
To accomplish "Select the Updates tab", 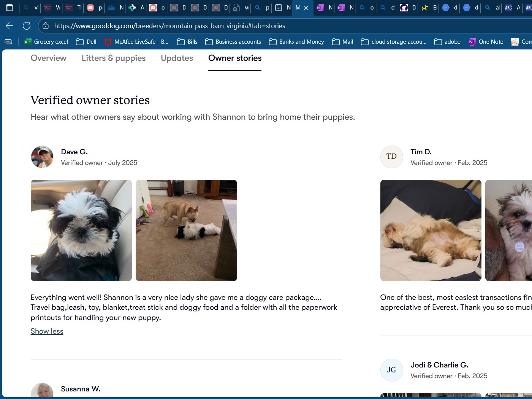I will (177, 58).
